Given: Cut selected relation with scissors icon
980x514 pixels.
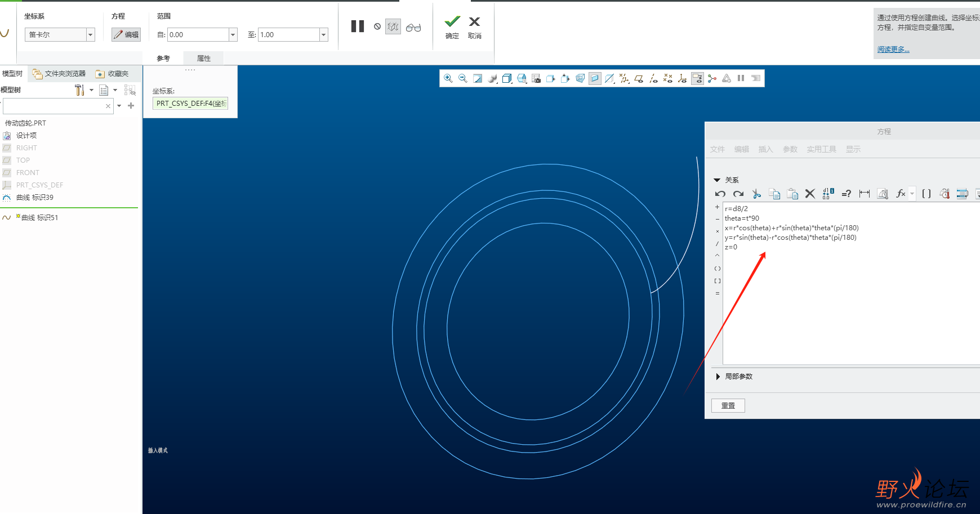Looking at the screenshot, I should 756,194.
